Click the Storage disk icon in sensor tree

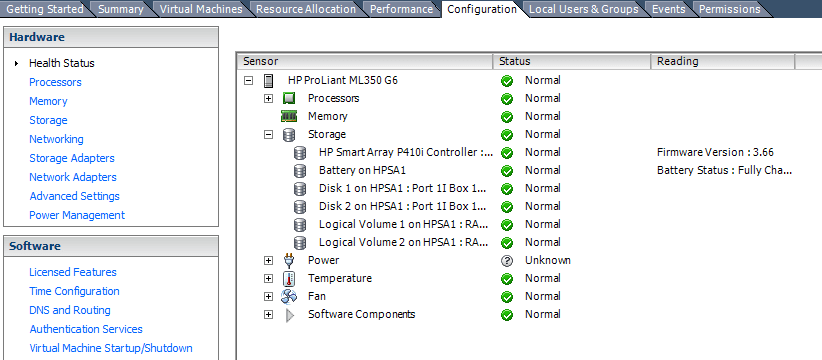[289, 135]
